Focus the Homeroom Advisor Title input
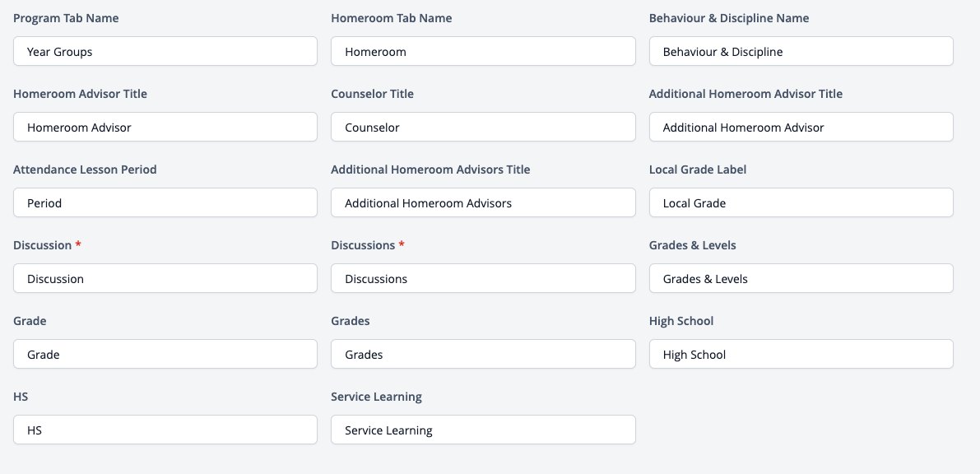This screenshot has height=474, width=980. point(165,127)
